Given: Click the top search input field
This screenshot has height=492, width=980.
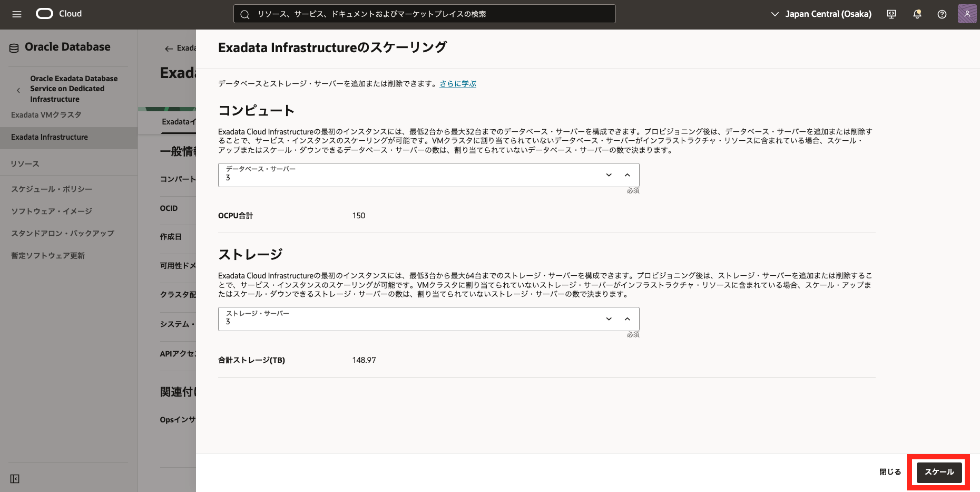Looking at the screenshot, I should click(x=424, y=14).
